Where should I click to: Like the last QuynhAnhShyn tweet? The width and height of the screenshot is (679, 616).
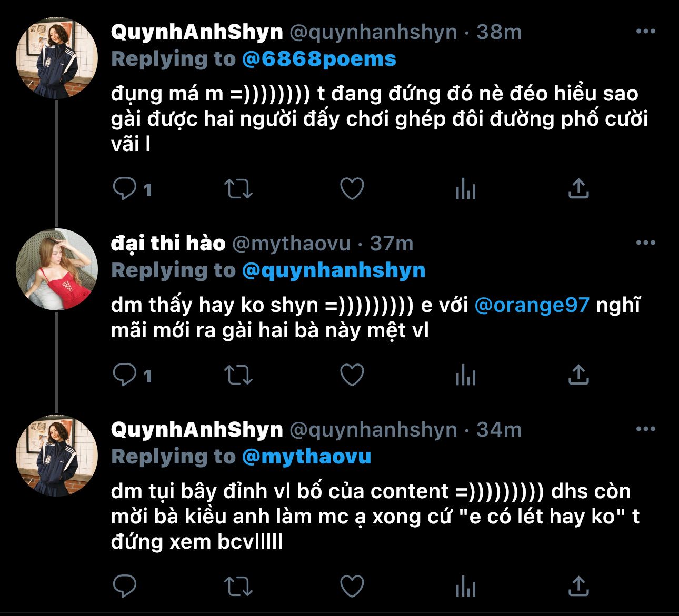point(352,585)
